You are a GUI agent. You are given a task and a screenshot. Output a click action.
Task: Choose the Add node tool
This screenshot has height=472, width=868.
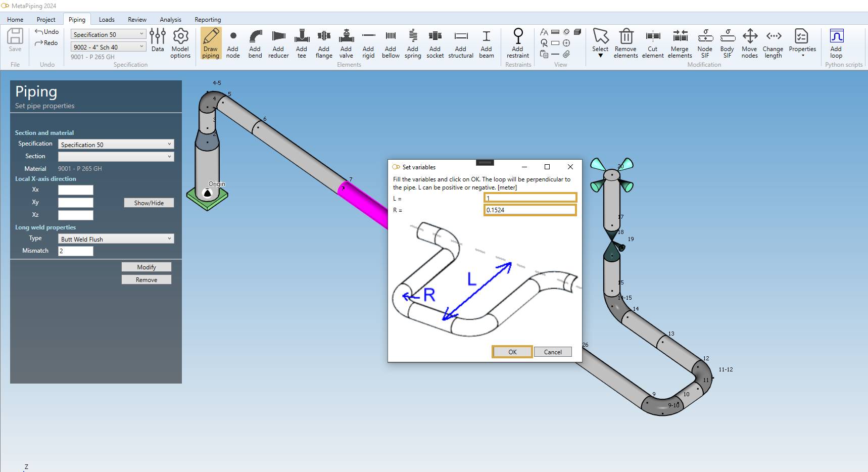(x=233, y=43)
